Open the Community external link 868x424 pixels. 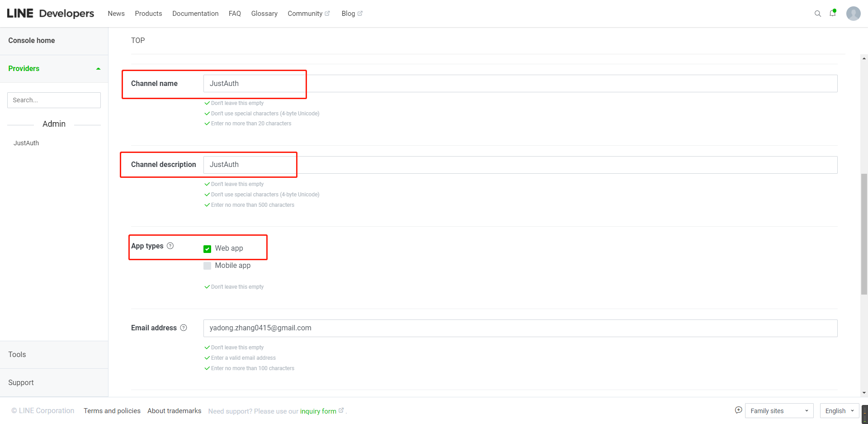309,14
